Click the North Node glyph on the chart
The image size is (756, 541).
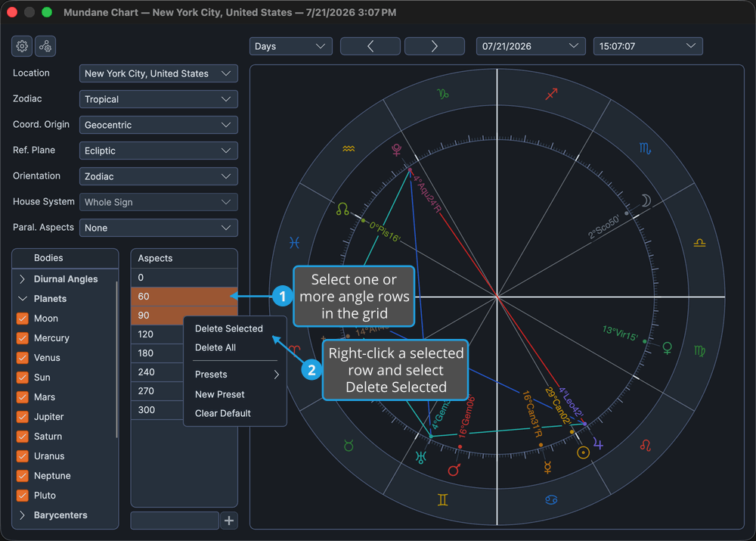coord(342,209)
